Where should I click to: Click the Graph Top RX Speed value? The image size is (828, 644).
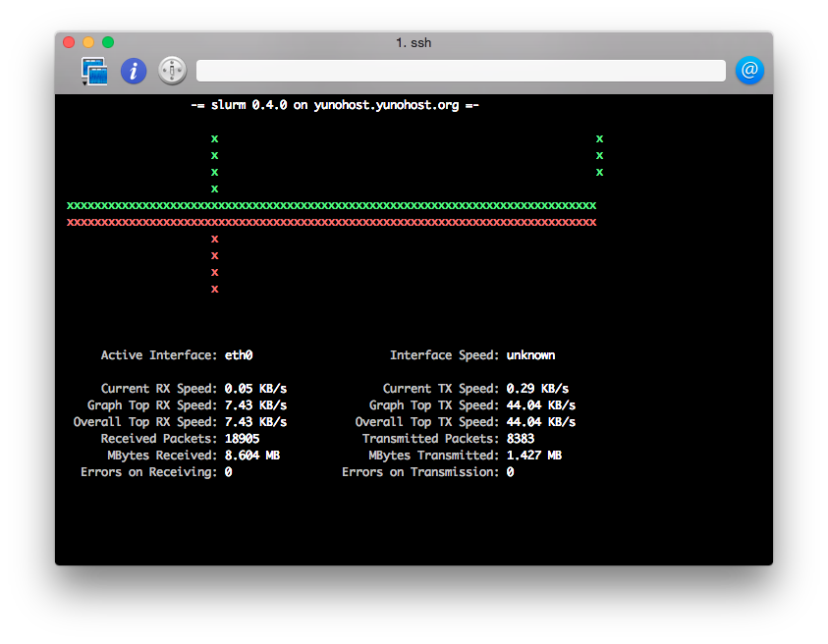(x=255, y=405)
